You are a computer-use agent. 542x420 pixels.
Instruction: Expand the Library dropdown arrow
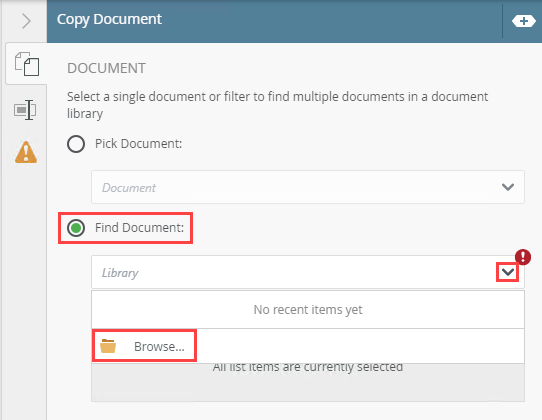click(x=508, y=272)
